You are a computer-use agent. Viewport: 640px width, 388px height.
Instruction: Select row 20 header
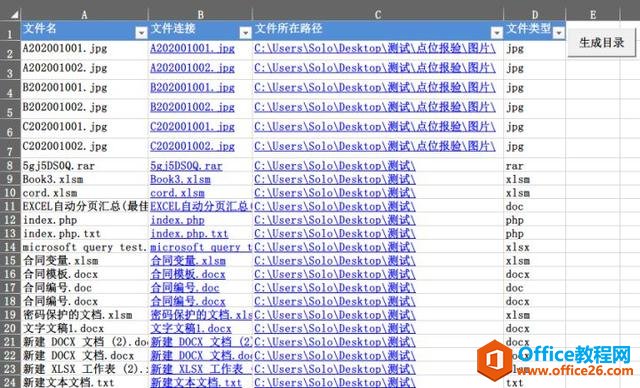pos(10,328)
